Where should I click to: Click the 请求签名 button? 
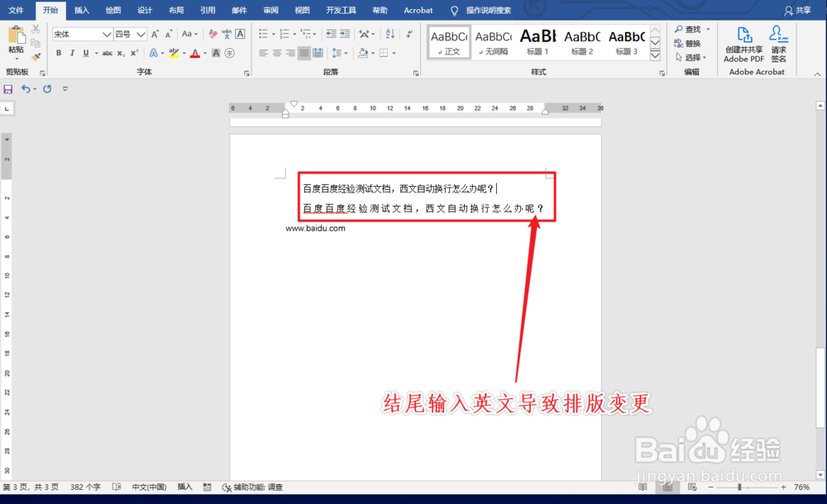pyautogui.click(x=778, y=45)
